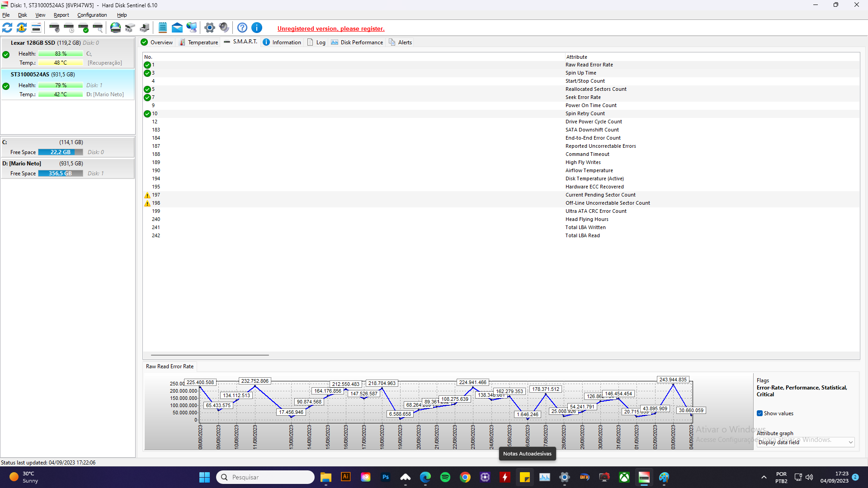Image resolution: width=868 pixels, height=488 pixels.
Task: Click the OK status icon of attribute 5
Action: [x=147, y=89]
